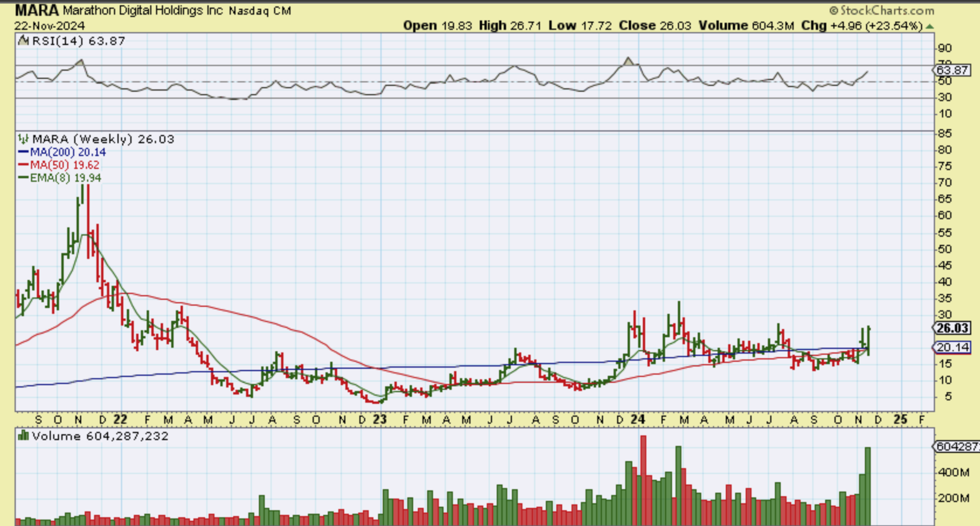Click the 'MA(200) 20.14' legend text
This screenshot has width=980, height=526.
point(68,153)
